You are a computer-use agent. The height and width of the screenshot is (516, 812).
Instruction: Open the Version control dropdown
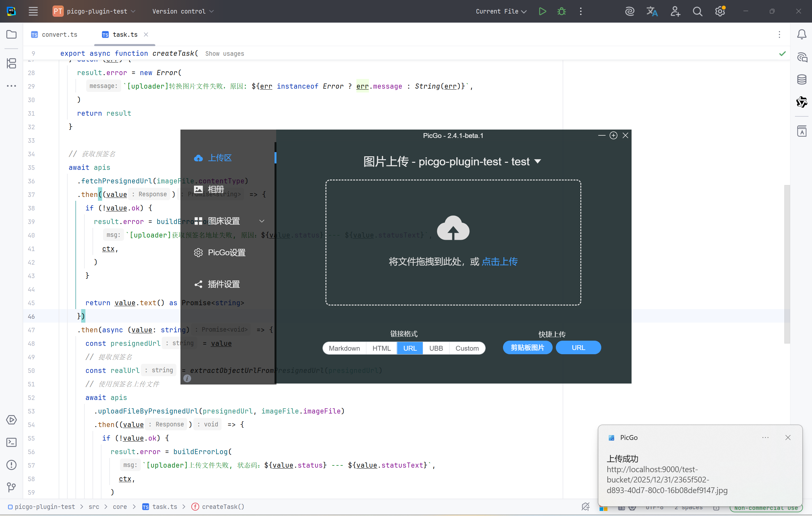[183, 11]
